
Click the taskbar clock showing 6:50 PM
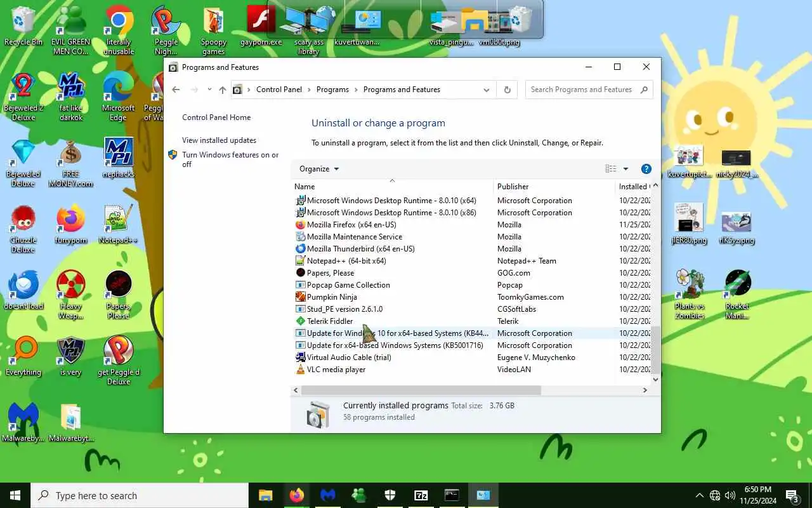[x=757, y=495]
